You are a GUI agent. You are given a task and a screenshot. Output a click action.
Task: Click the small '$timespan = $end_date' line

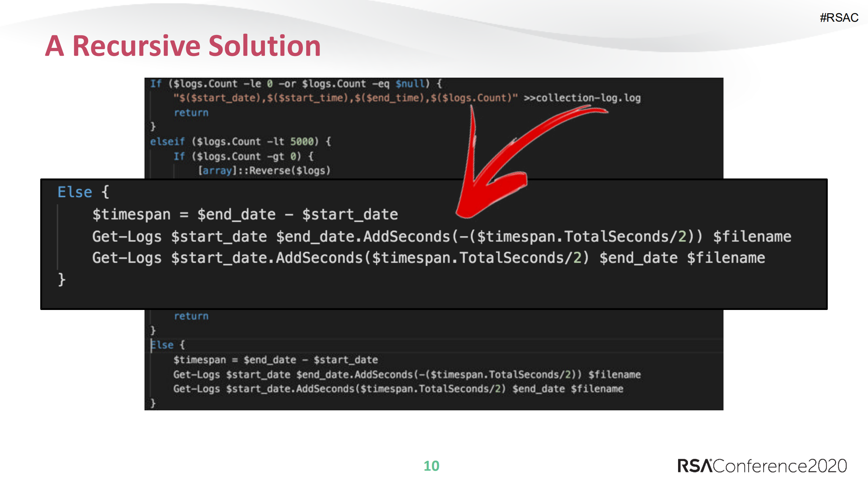coord(275,360)
